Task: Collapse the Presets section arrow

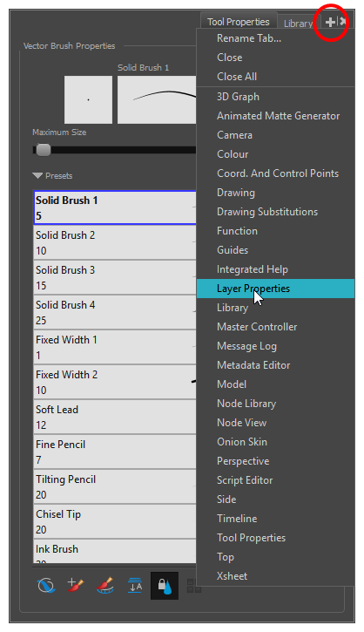Action: pos(37,176)
